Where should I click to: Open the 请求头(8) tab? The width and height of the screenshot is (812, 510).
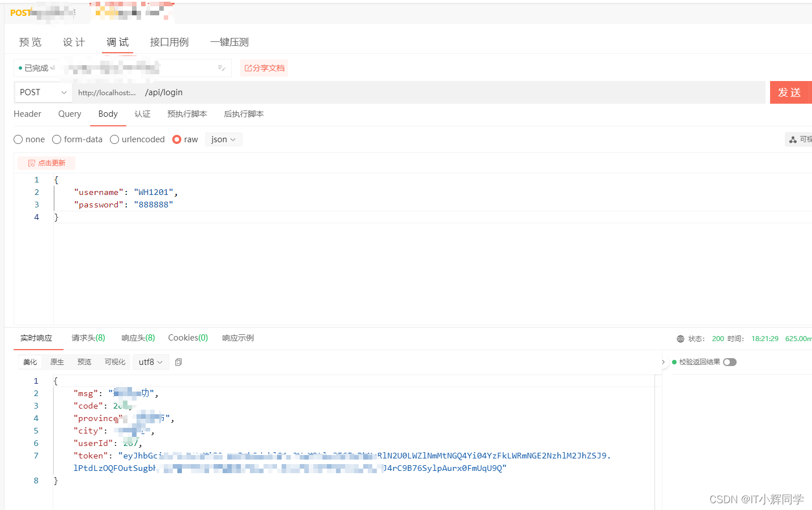point(88,338)
